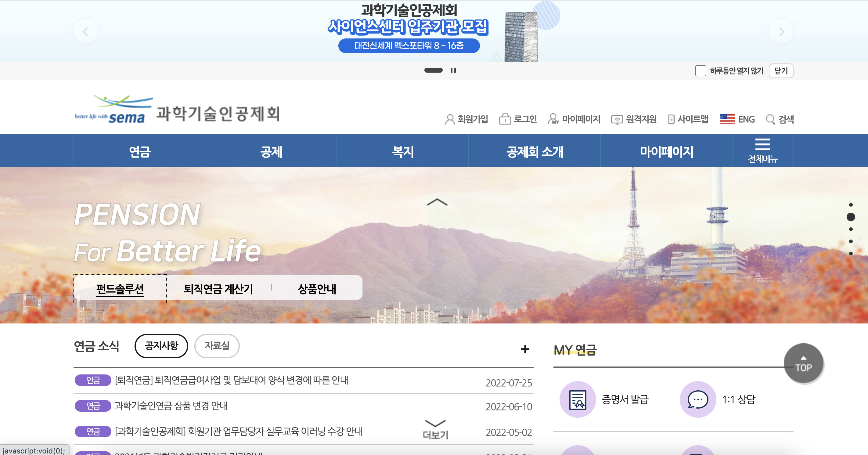868x455 pixels.
Task: Click the plus icon for more 연금 소식
Action: (525, 349)
